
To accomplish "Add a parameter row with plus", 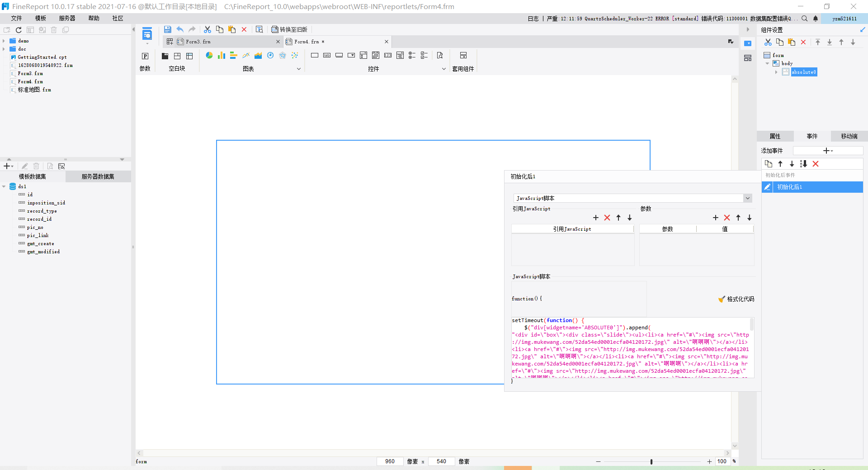I will [x=716, y=218].
